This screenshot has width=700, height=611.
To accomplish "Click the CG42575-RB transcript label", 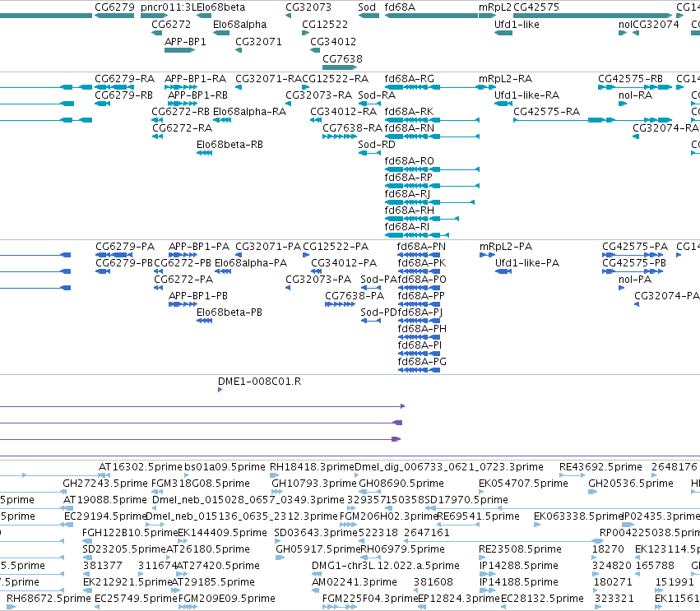I will (630, 79).
